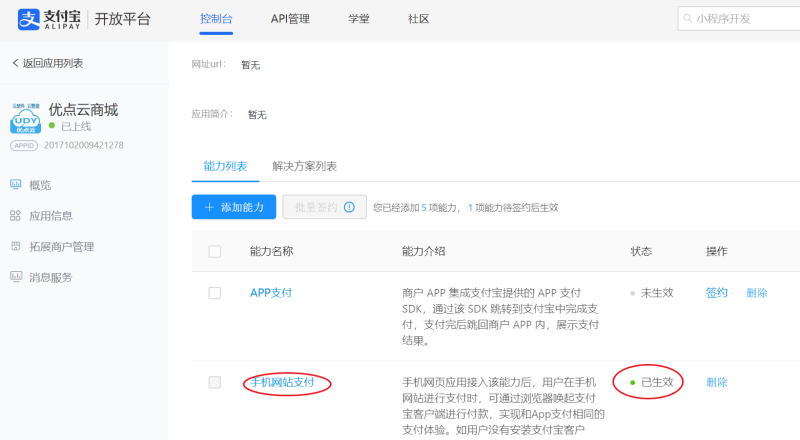
Task: Open the 社区 nav item
Action: [418, 19]
